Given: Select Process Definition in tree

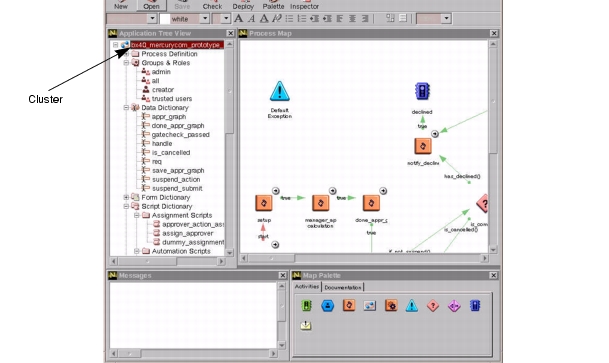Looking at the screenshot, I should (169, 54).
